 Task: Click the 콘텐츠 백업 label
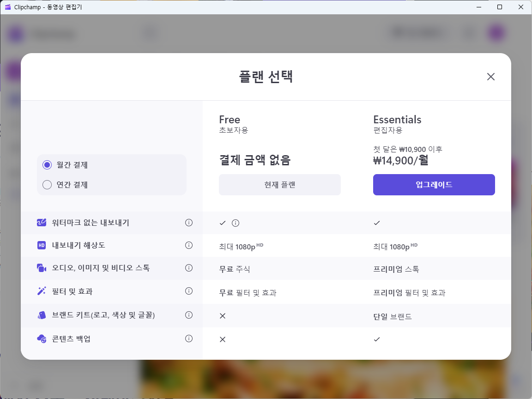(71, 339)
